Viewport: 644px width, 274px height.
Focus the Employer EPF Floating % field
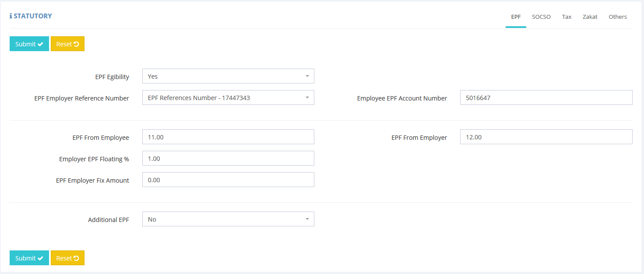click(x=228, y=159)
